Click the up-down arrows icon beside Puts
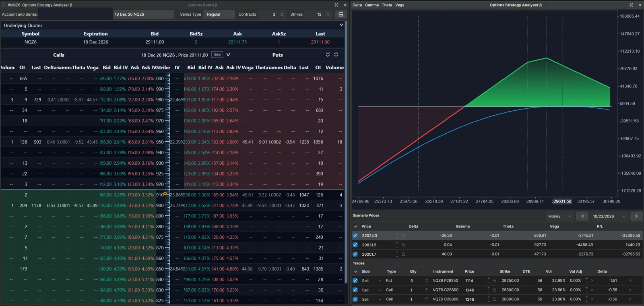Viewport: 644px width, 306px height. pos(336,55)
